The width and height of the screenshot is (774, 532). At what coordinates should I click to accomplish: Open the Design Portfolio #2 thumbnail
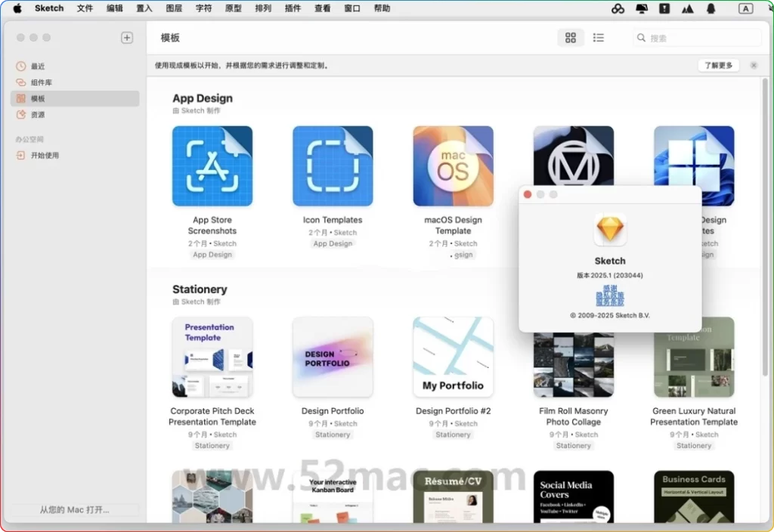point(454,357)
